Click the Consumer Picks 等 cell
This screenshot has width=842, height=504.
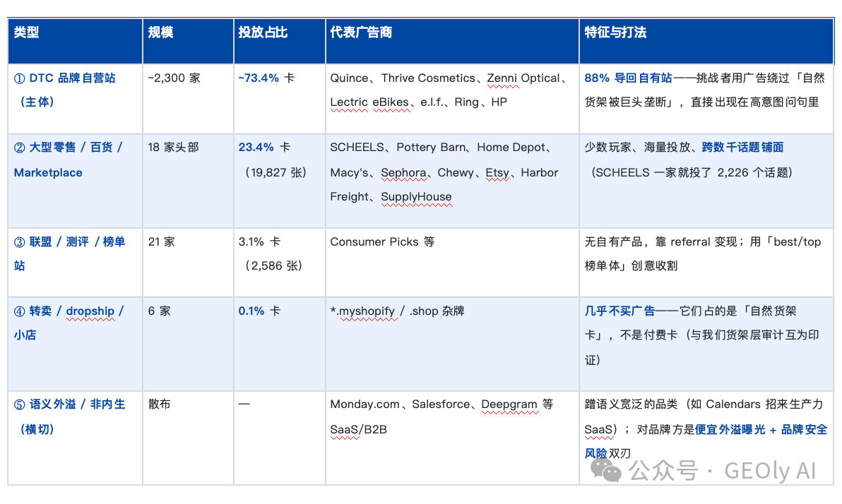coord(452,263)
